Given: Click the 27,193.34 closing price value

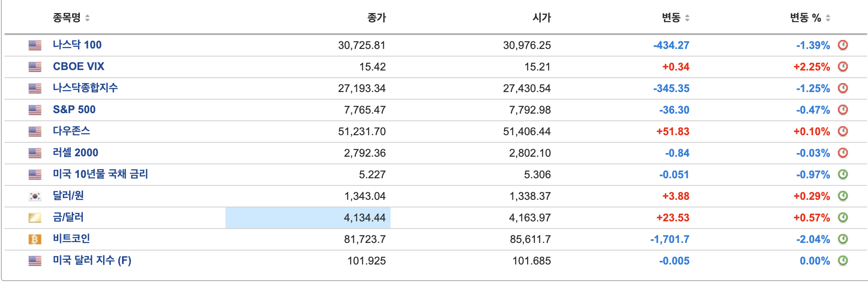Looking at the screenshot, I should click(x=362, y=88).
